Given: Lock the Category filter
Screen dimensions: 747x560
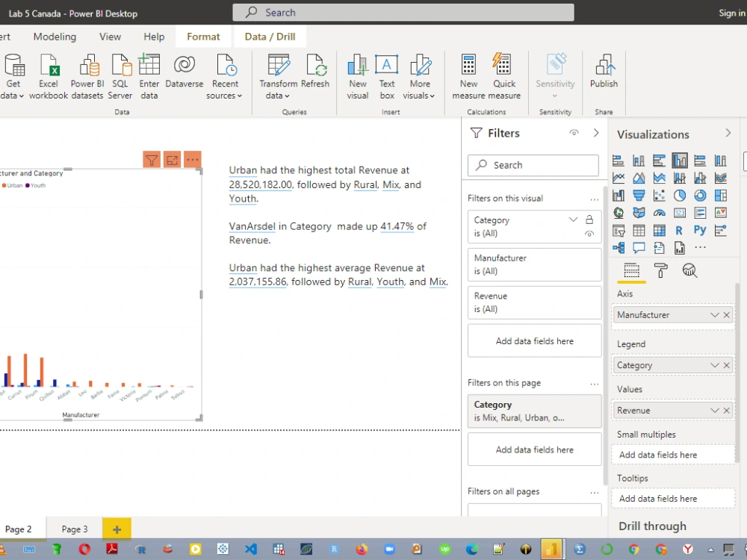Looking at the screenshot, I should (589, 220).
